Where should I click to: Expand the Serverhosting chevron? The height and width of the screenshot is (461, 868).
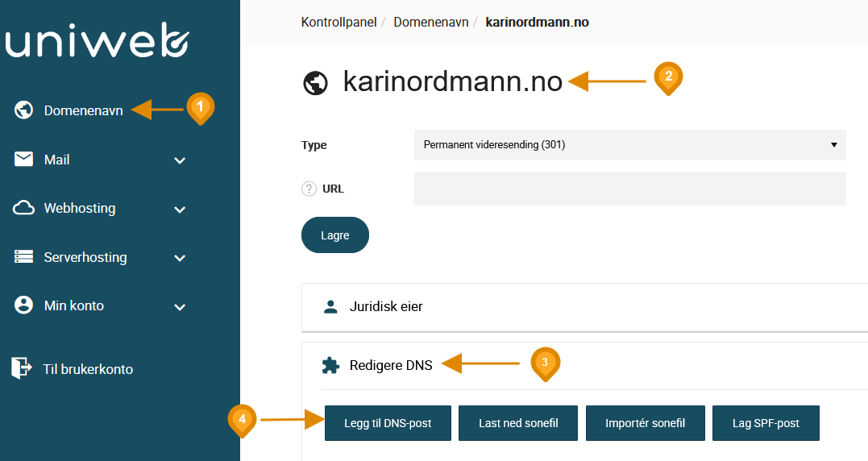[180, 259]
